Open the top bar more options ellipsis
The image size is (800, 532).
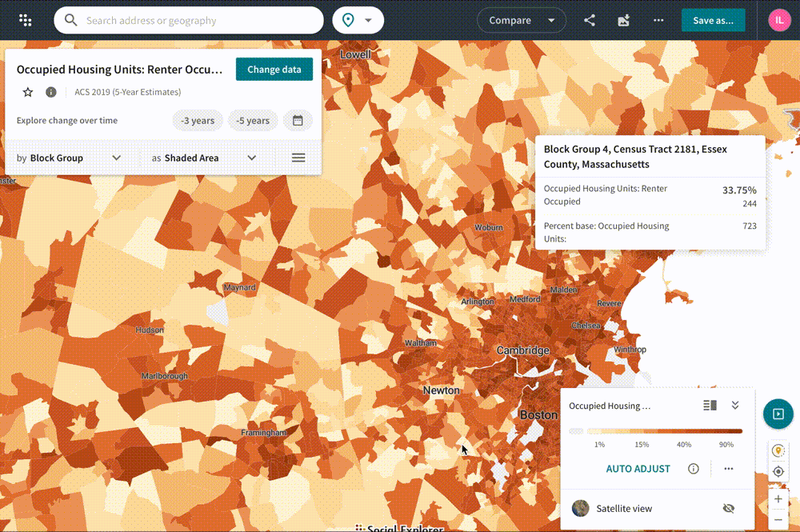pos(658,21)
